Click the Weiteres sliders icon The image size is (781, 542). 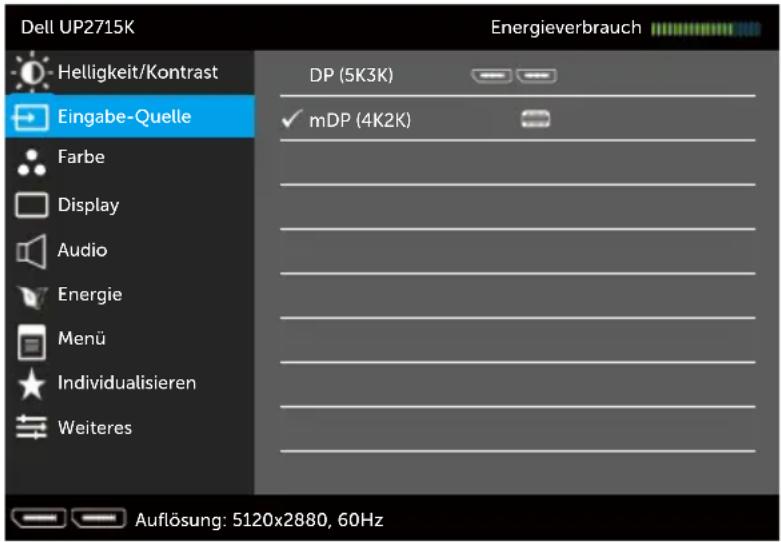31,427
